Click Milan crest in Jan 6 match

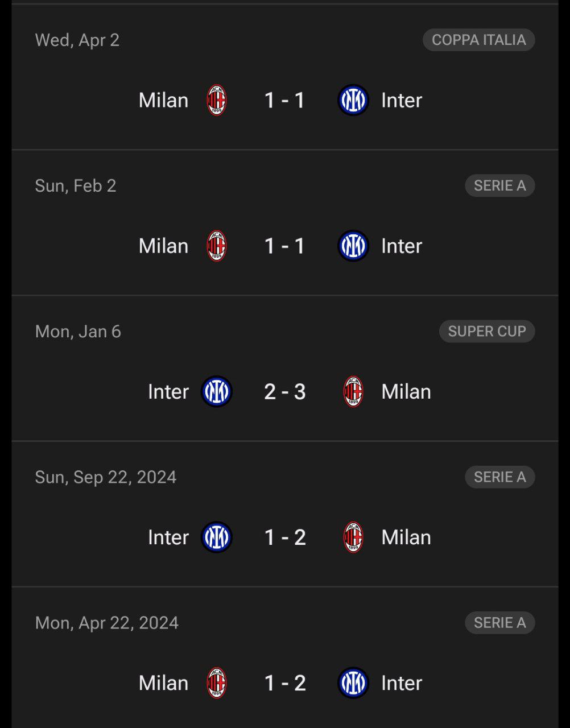(x=353, y=391)
